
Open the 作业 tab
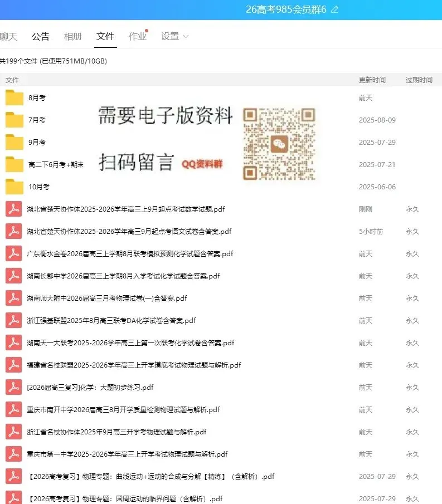(x=138, y=36)
